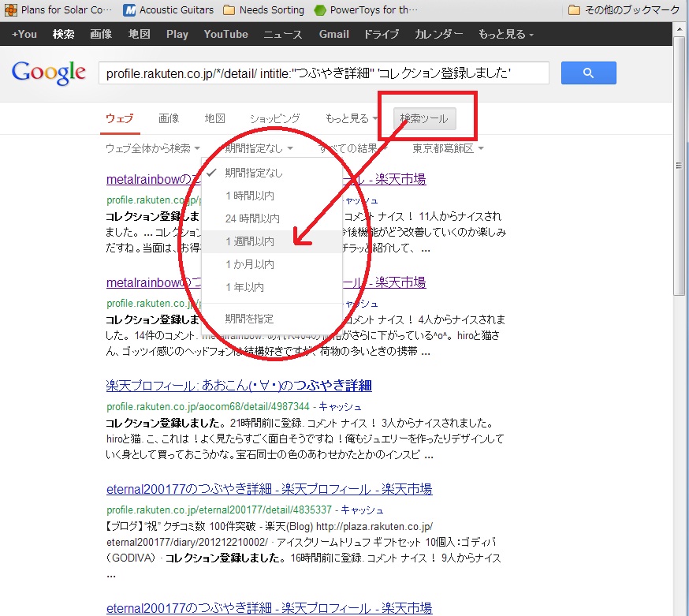This screenshot has height=616, width=689.
Task: Choose 24 時間以内 in the time menu
Action: pos(271,218)
